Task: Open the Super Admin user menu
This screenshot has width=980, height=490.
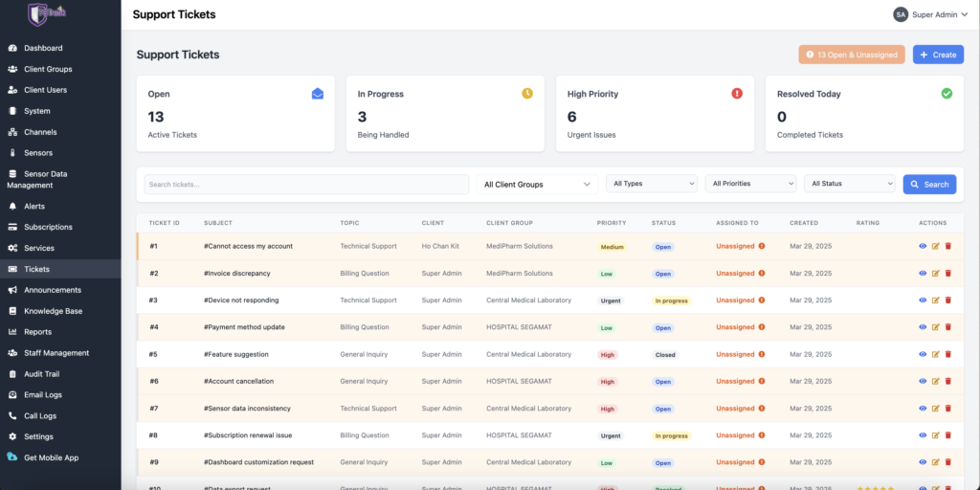Action: [930, 14]
